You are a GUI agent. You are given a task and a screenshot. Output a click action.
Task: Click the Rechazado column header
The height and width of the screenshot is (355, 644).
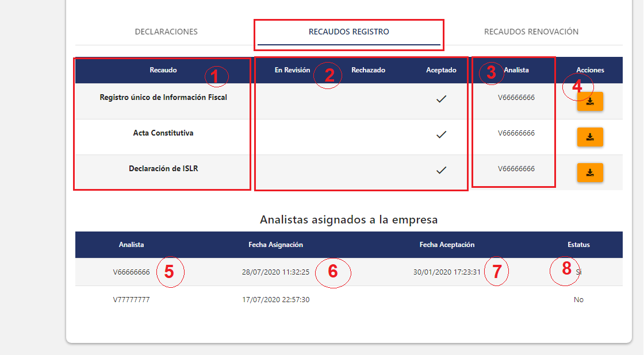tap(368, 70)
